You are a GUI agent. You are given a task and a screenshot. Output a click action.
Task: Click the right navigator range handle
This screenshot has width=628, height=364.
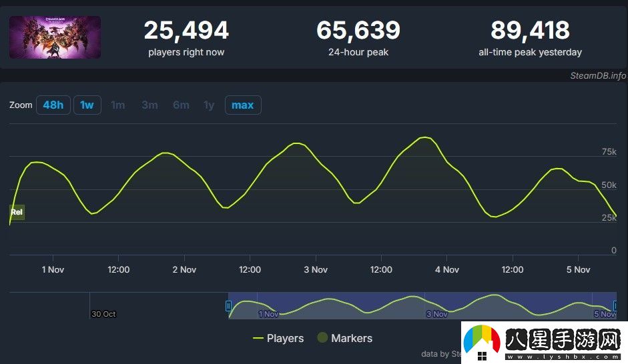click(x=615, y=306)
